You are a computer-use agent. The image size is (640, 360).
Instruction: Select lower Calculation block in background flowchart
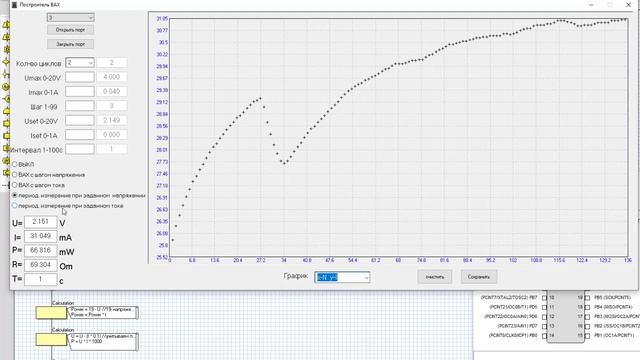tap(51, 340)
